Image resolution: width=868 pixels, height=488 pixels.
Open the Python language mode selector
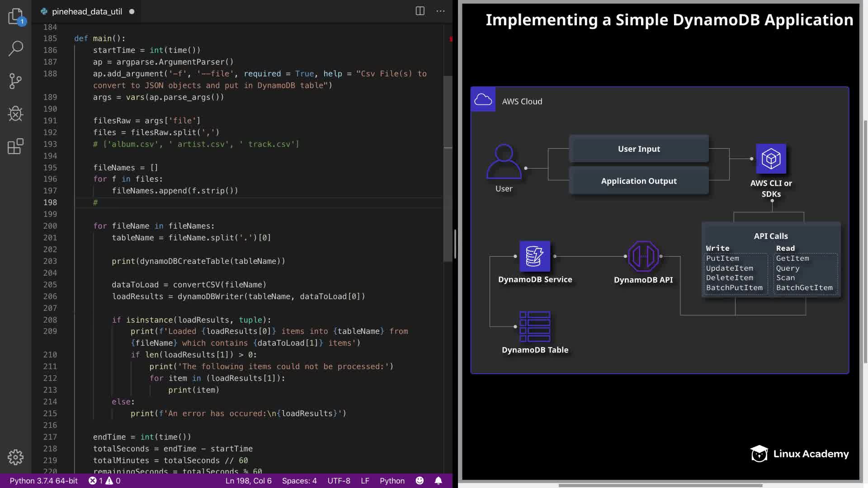(392, 481)
